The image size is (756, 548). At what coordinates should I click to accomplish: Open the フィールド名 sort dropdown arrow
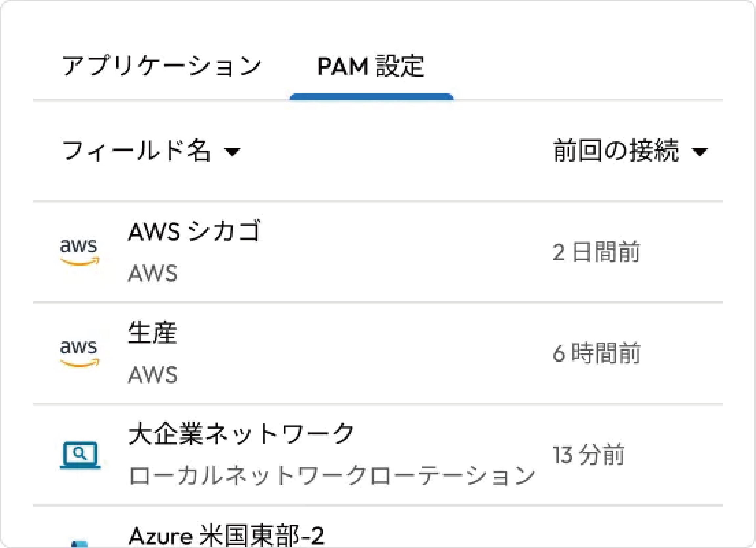(232, 152)
